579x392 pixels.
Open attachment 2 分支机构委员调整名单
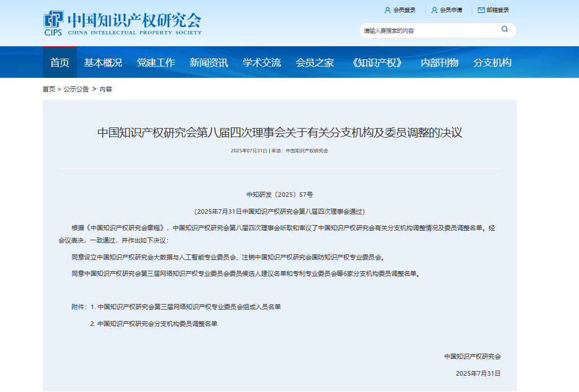(x=153, y=324)
